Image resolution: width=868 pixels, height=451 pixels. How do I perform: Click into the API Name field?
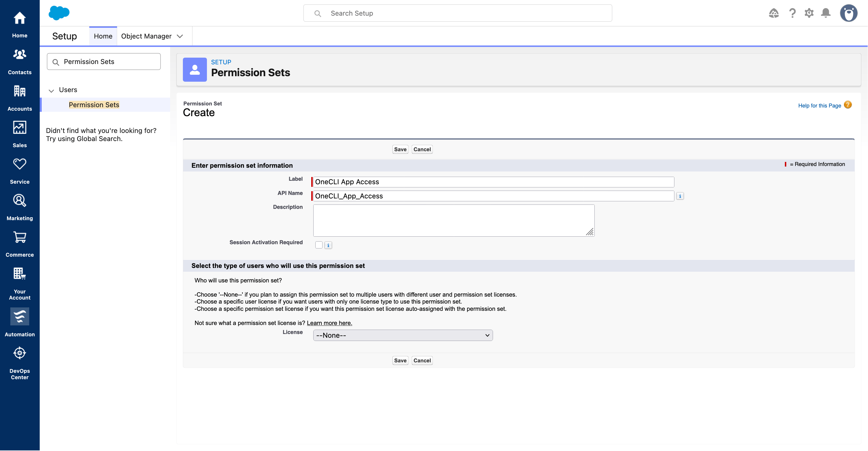pyautogui.click(x=494, y=196)
